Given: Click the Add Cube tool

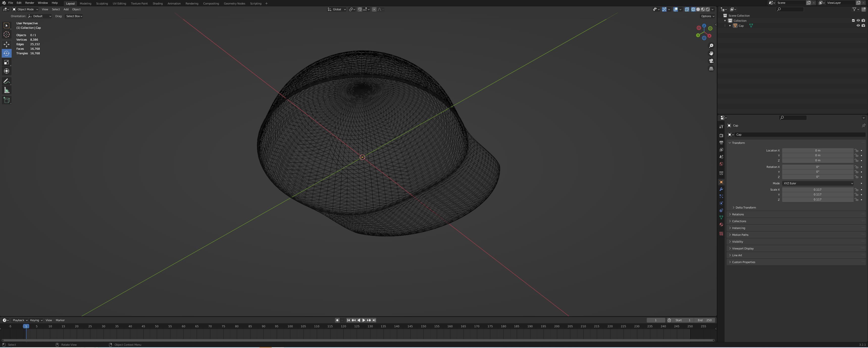Looking at the screenshot, I should tap(6, 100).
